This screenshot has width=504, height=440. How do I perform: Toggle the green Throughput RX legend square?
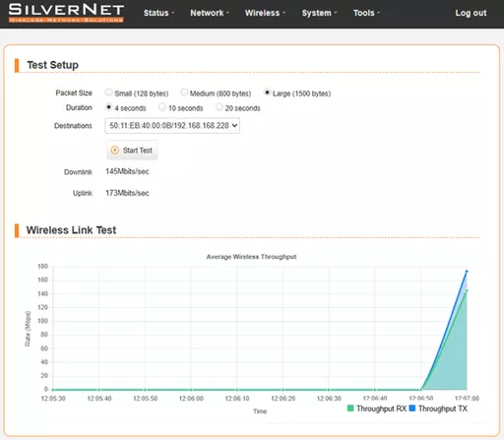[x=350, y=409]
